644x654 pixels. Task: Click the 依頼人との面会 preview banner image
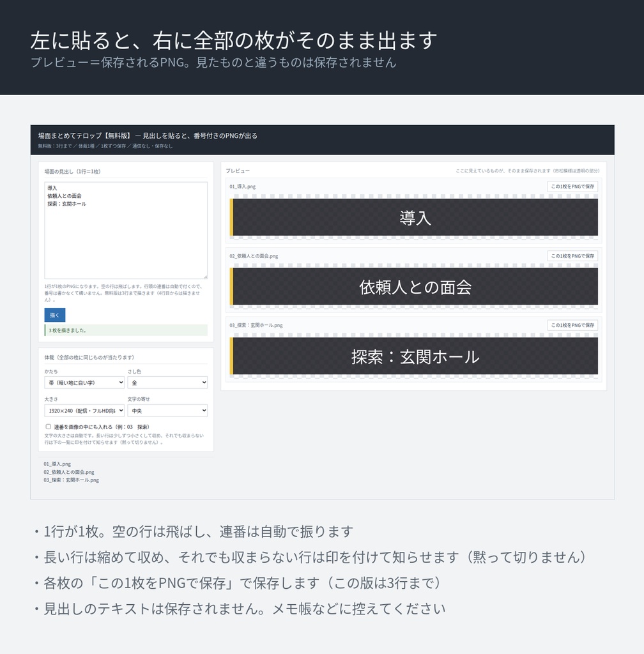point(414,287)
